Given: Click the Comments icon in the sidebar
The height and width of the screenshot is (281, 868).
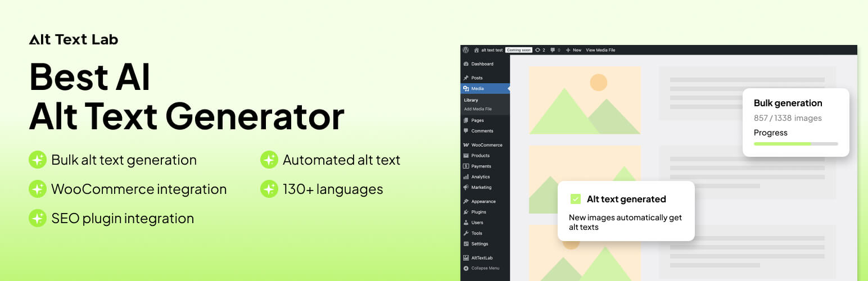Looking at the screenshot, I should (x=466, y=131).
